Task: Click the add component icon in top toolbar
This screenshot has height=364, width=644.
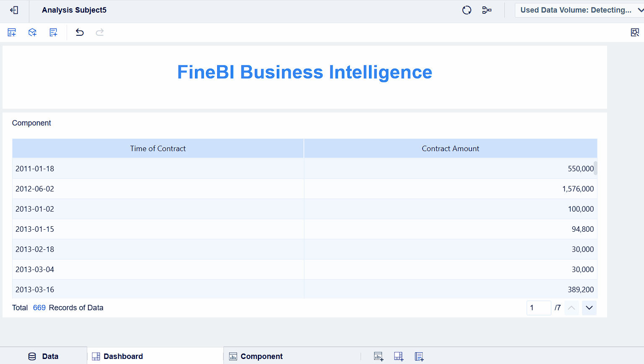Action: click(12, 32)
